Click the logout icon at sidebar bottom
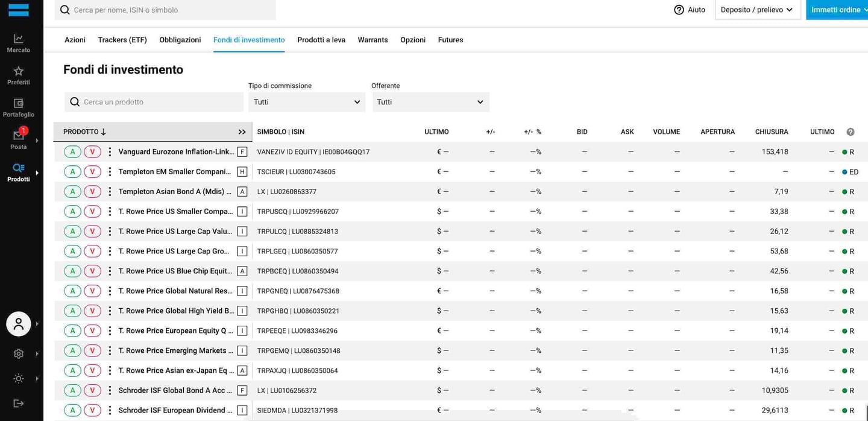 [19, 403]
